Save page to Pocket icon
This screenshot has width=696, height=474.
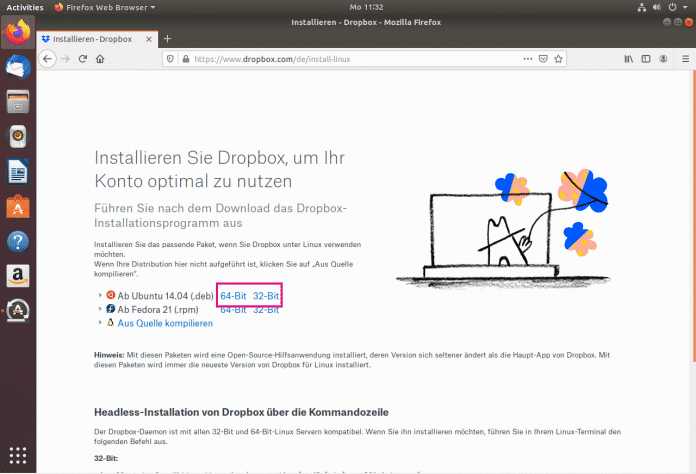542,59
